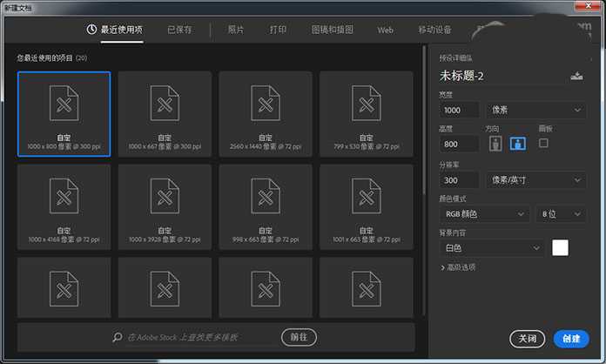This screenshot has height=364, width=606.
Task: Open the width unit dropdown showing 像素
Action: [536, 110]
